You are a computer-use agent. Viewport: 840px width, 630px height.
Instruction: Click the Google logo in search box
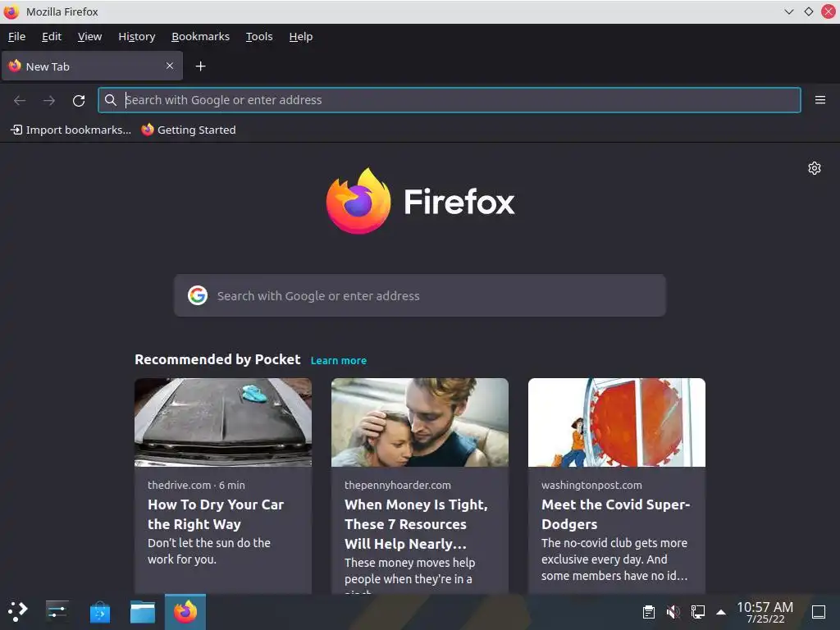(198, 295)
